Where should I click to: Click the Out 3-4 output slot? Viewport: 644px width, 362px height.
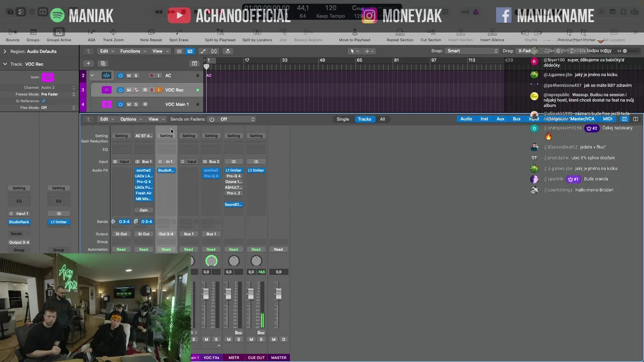[x=166, y=234]
